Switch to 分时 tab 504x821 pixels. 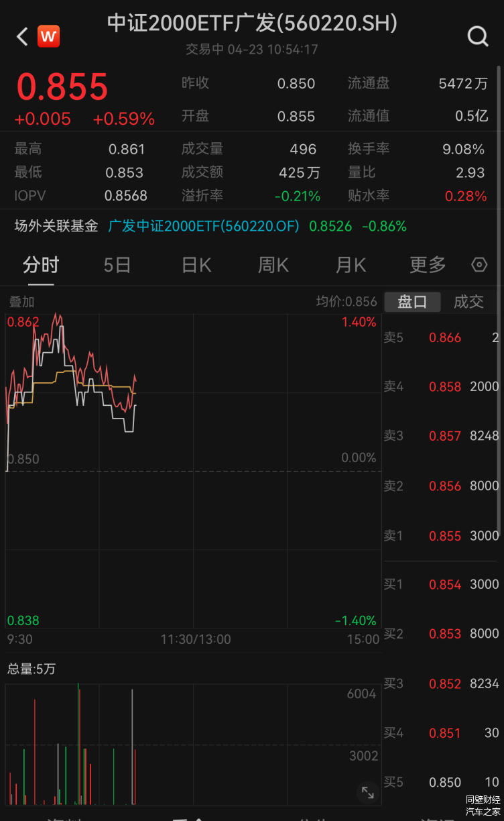click(41, 265)
